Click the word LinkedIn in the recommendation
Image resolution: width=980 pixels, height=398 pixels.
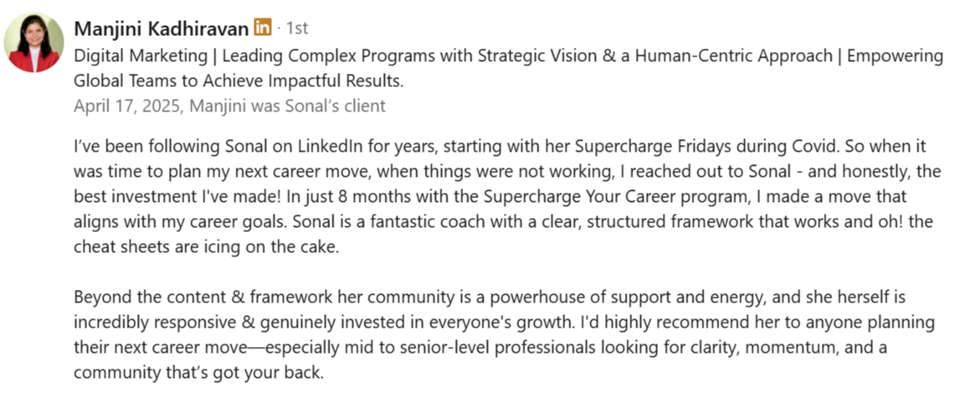click(x=329, y=147)
